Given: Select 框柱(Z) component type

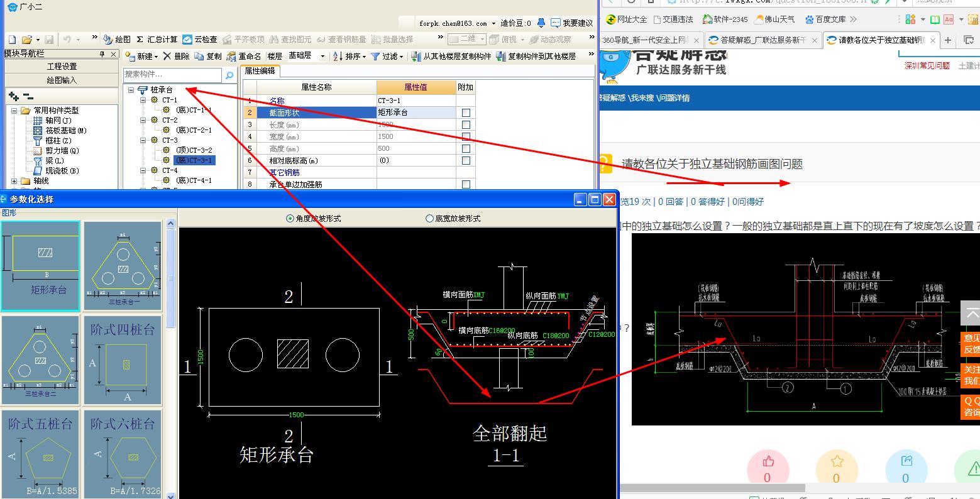Looking at the screenshot, I should click(53, 141).
